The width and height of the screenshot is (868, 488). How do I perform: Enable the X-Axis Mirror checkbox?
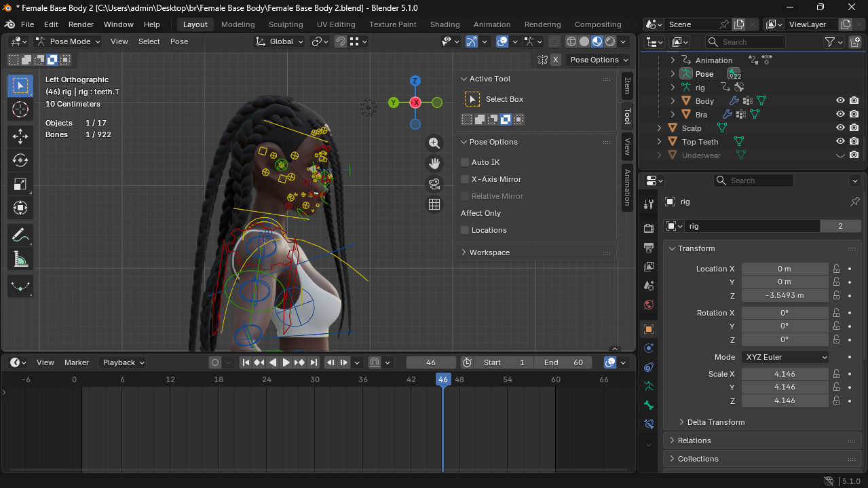tap(465, 179)
